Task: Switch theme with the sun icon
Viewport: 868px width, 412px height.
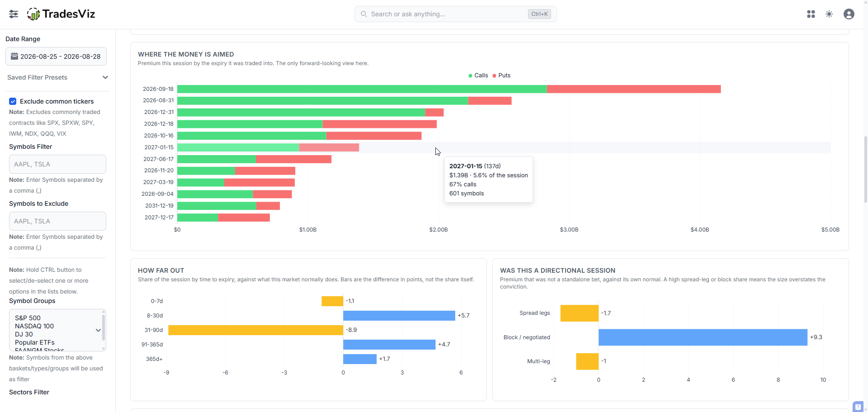Action: tap(829, 14)
